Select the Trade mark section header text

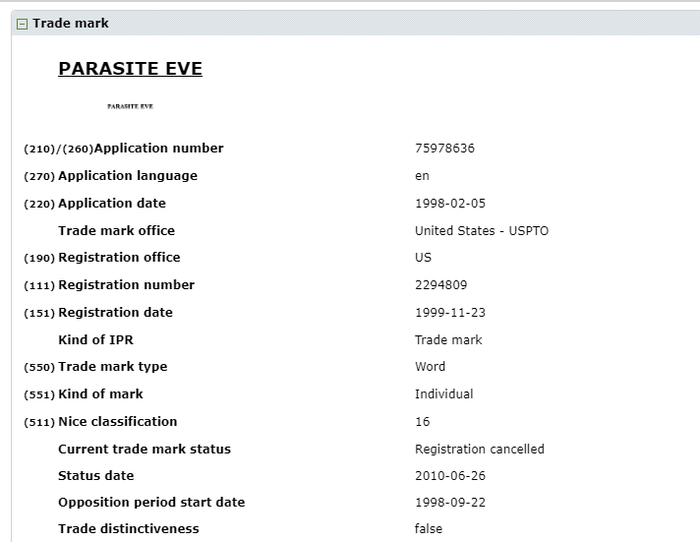71,23
